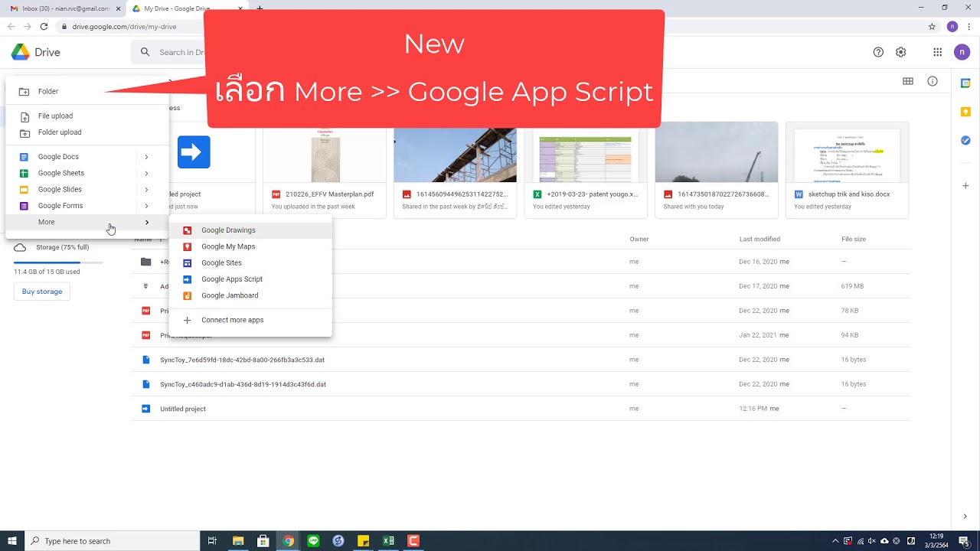
Task: Expand Google Slides submenu arrow
Action: 146,190
